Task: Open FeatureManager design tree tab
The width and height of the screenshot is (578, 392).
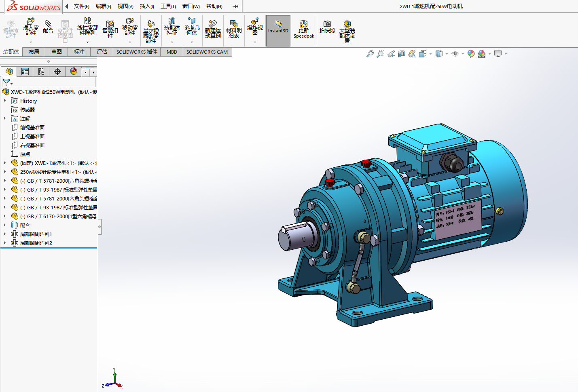Action: pyautogui.click(x=9, y=72)
